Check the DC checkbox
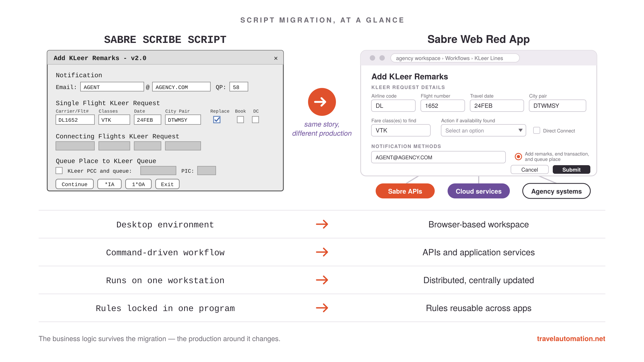This screenshot has width=644, height=362. click(255, 120)
